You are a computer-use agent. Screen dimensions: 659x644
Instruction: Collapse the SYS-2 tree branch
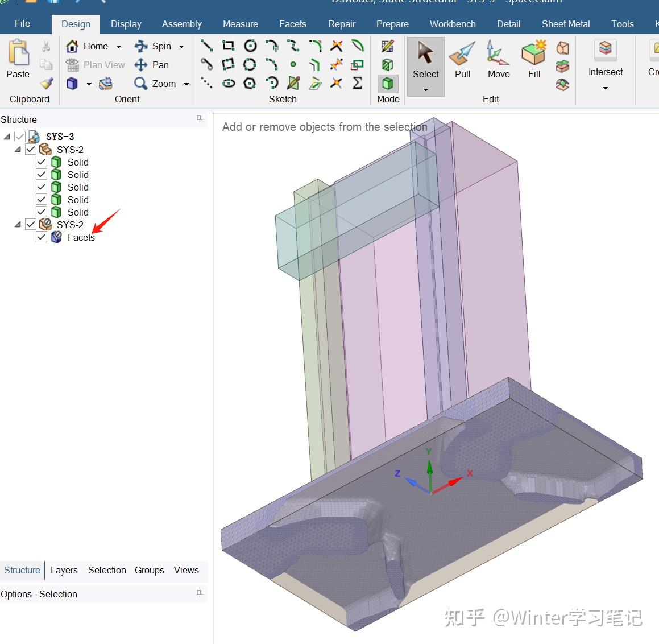click(17, 149)
